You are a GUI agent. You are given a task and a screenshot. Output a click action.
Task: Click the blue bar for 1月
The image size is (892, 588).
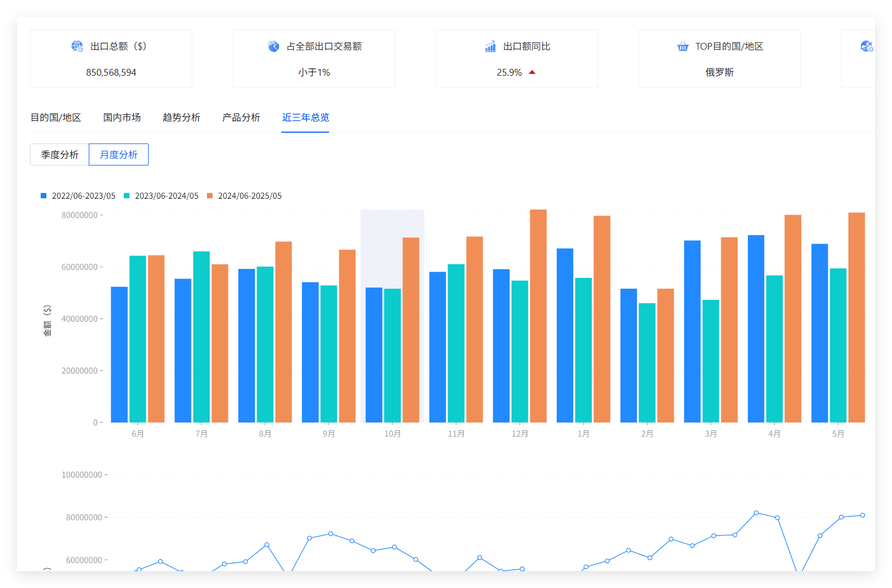pyautogui.click(x=565, y=336)
